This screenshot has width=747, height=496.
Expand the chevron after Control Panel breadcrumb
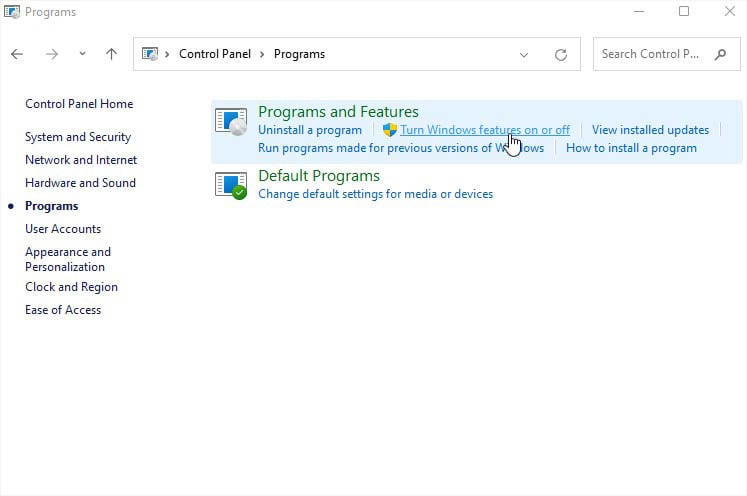coord(262,54)
